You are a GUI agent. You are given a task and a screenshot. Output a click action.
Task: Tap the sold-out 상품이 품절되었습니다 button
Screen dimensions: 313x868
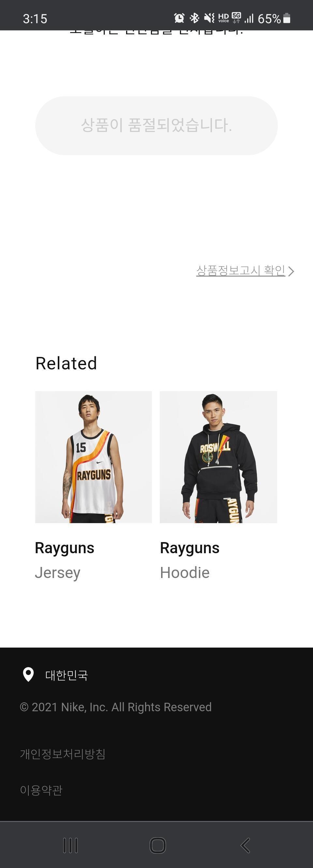(x=156, y=126)
